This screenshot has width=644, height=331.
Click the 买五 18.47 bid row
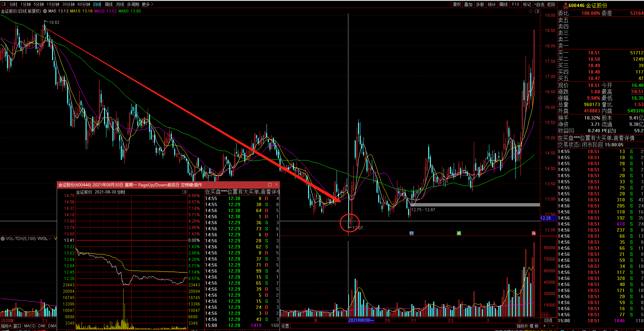(x=601, y=78)
